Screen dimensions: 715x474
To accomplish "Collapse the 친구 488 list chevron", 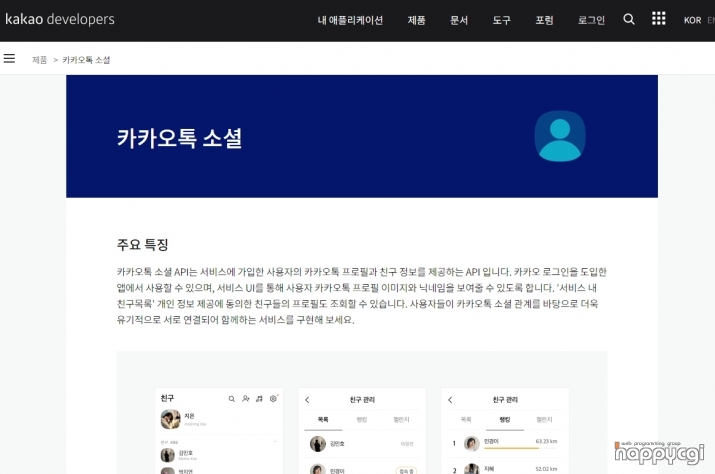I will pyautogui.click(x=275, y=442).
